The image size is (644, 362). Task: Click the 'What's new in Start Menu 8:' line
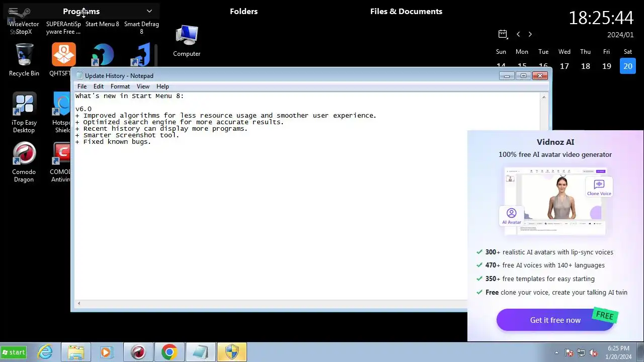130,96
